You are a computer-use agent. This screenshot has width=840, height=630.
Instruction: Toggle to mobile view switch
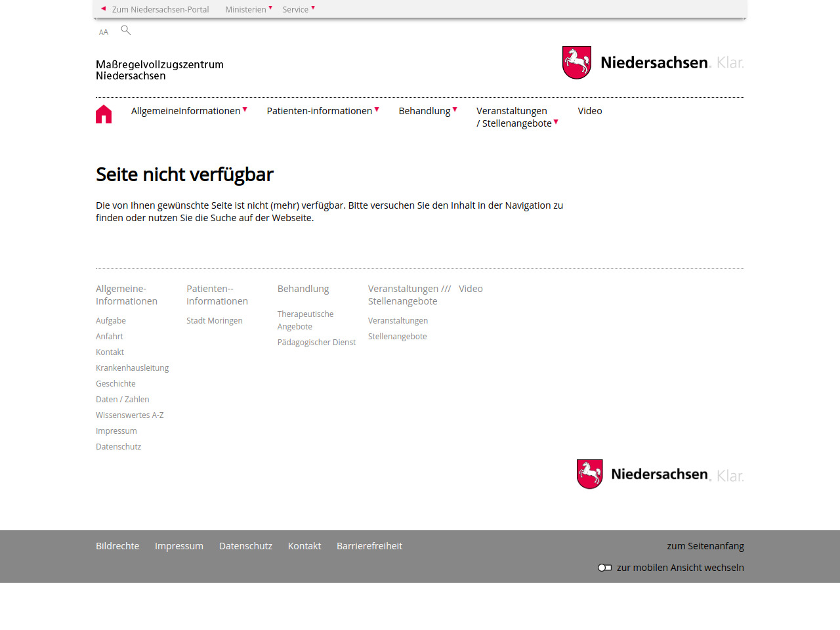(604, 568)
